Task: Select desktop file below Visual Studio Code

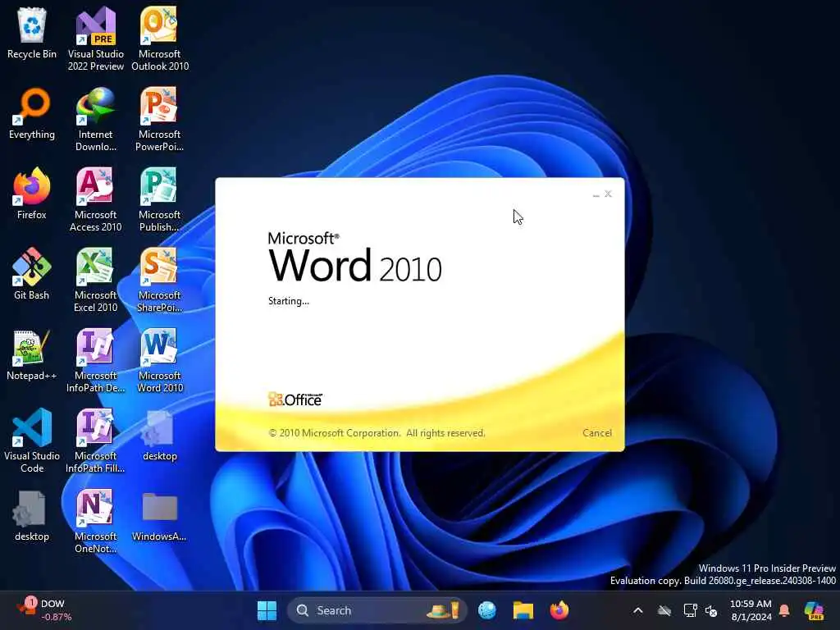Action: click(x=32, y=515)
